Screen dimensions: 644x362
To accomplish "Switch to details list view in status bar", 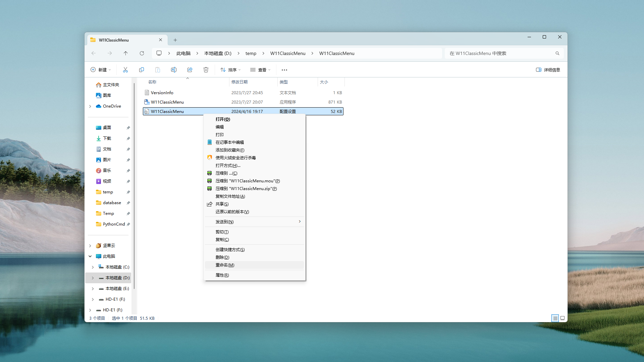I will (x=555, y=318).
